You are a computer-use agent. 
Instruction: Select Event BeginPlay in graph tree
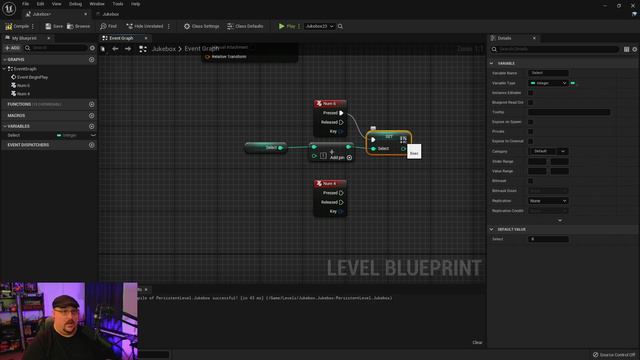(x=29, y=77)
